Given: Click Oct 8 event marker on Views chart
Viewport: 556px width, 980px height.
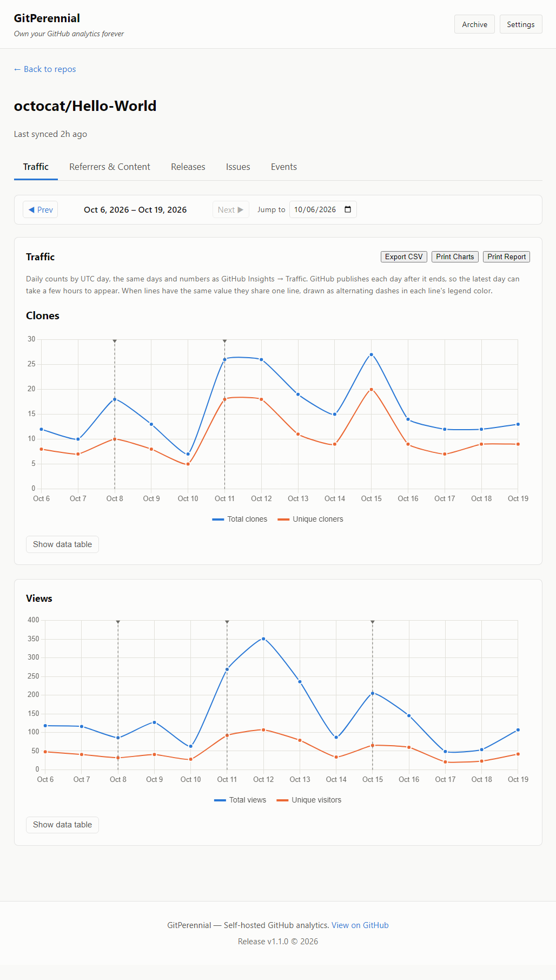Looking at the screenshot, I should click(x=118, y=622).
